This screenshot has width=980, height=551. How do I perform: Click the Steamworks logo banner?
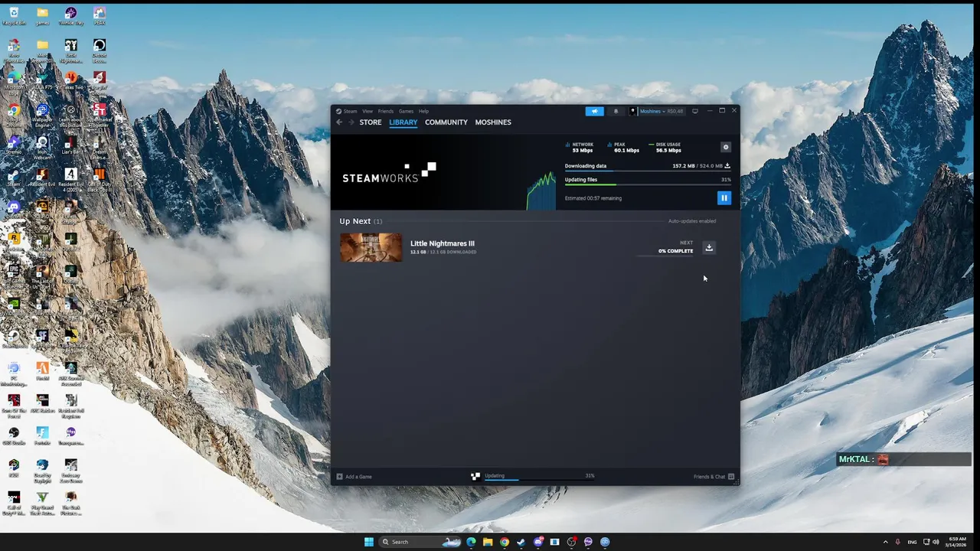(x=389, y=173)
